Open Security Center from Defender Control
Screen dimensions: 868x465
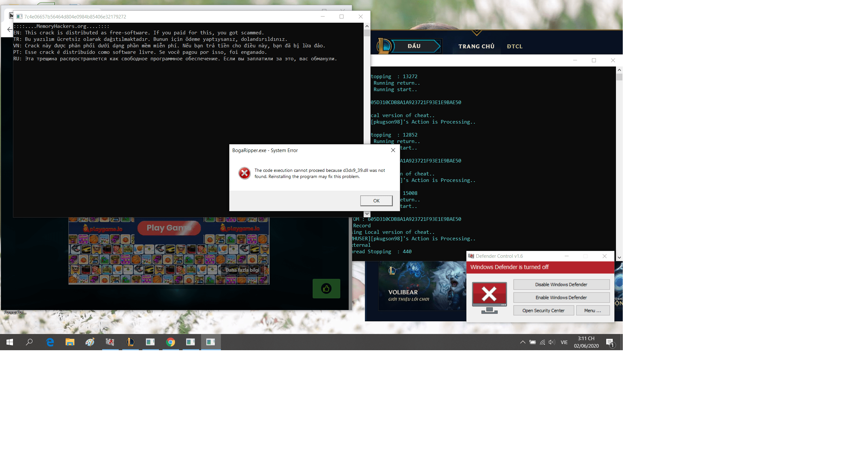click(x=543, y=310)
